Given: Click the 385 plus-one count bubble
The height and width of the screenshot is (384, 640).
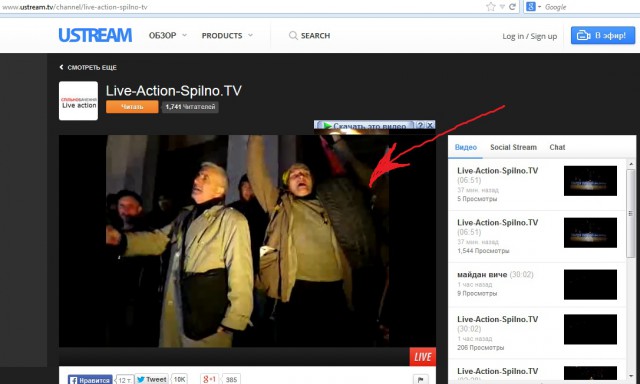Looking at the screenshot, I should (231, 379).
